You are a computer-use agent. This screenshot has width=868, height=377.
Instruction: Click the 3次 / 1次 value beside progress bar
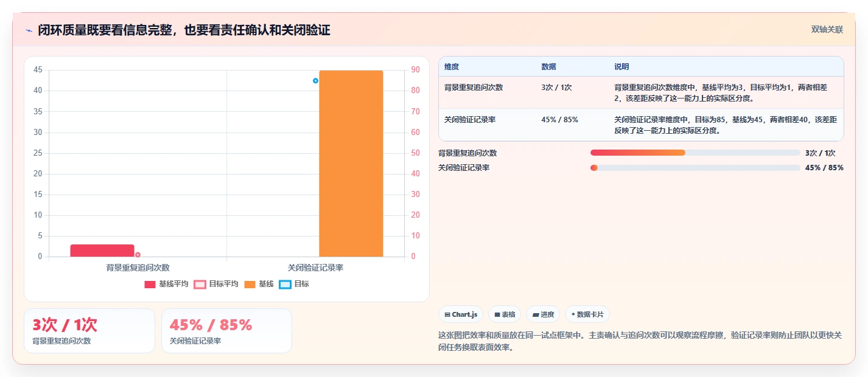pos(820,153)
